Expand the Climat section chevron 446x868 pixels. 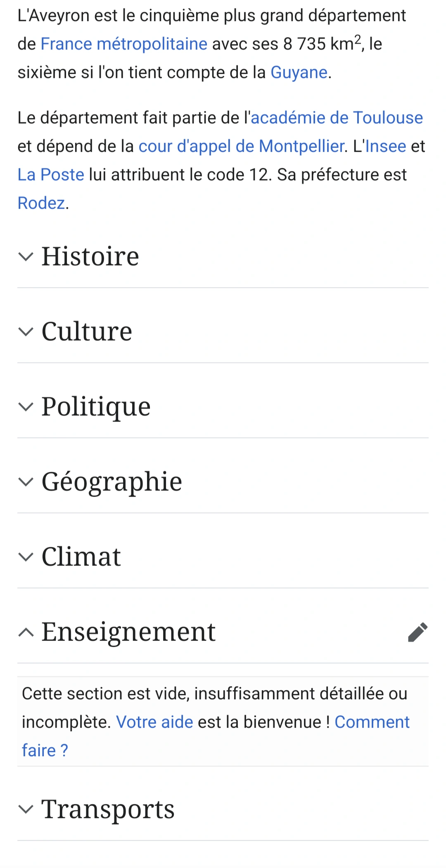pos(26,557)
